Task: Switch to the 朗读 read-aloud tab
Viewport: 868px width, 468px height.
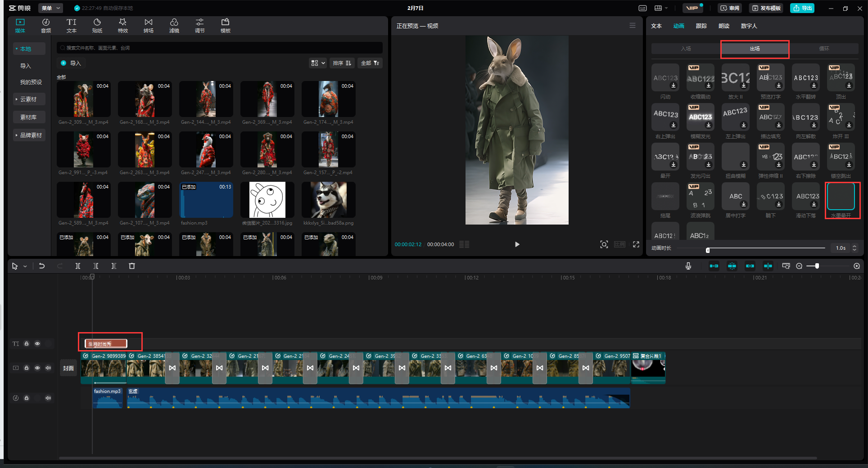Action: [x=724, y=26]
